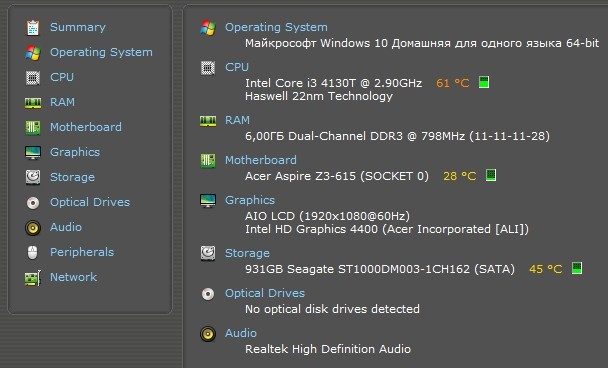Go to Audio in the sidebar
The image size is (608, 368).
tap(66, 227)
